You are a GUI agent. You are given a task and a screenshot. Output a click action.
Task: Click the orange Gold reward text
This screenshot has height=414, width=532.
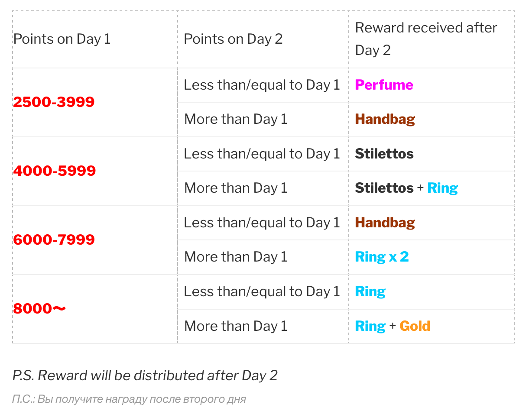(x=415, y=326)
